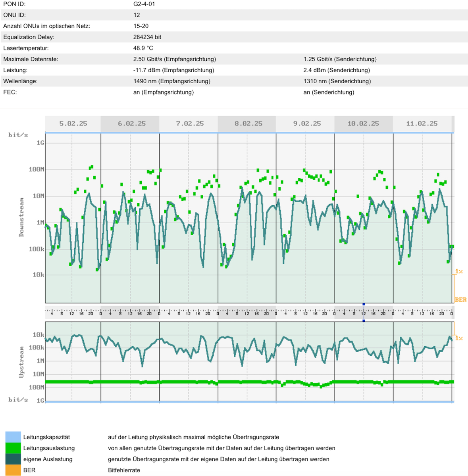Click 1.25 Gbit/s (Senderichtung) value
The height and width of the screenshot is (476, 468).
pos(340,59)
